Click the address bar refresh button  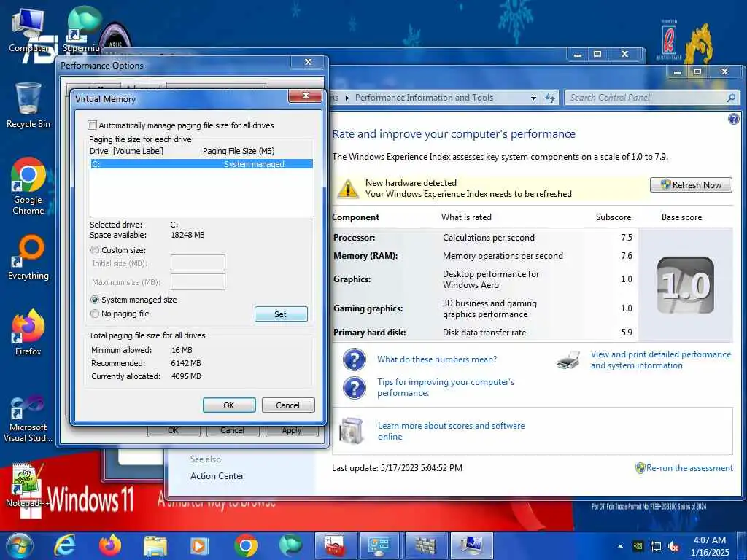(x=551, y=98)
